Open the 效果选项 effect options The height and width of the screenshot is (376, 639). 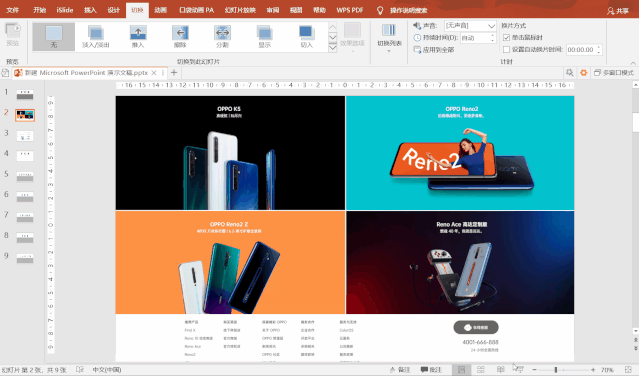(x=352, y=37)
